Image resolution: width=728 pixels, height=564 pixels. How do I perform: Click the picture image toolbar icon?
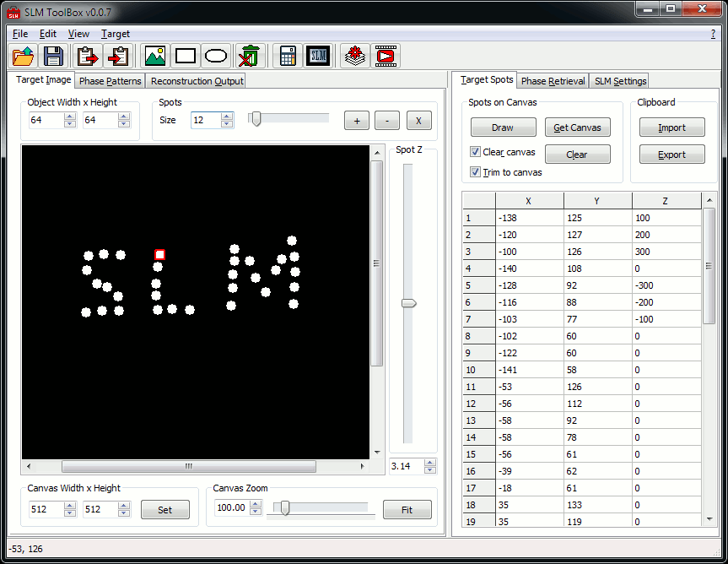coord(155,57)
